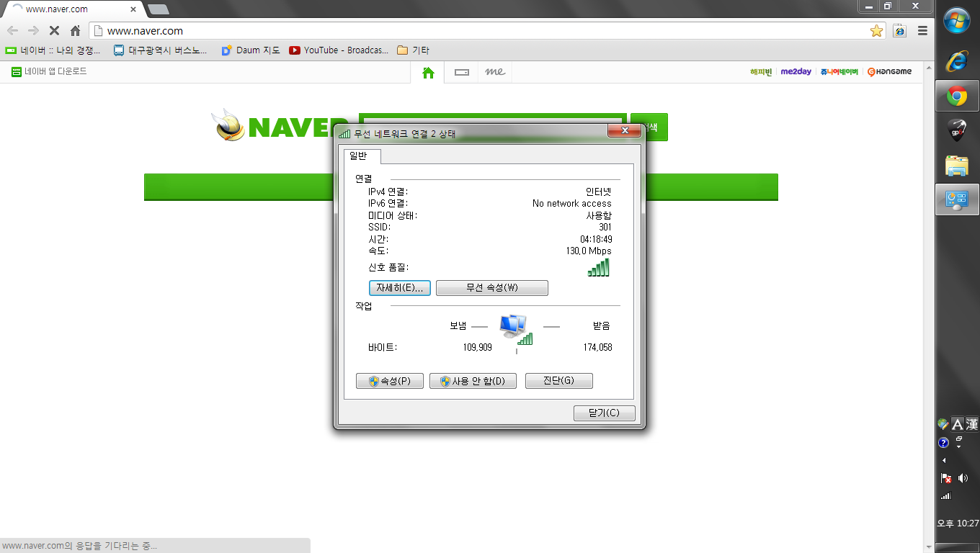The image size is (980, 553).
Task: Toggle the 漢 Hanja conversion button
Action: pos(972,424)
